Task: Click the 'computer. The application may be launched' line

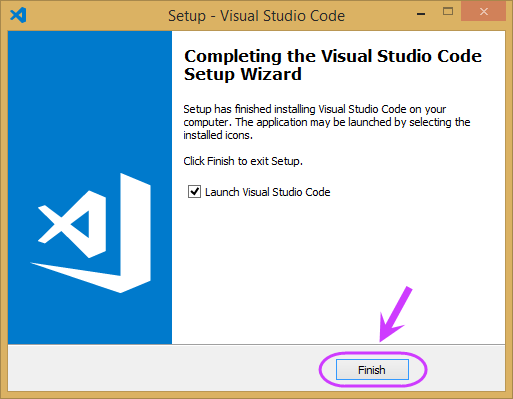Action: (x=327, y=122)
